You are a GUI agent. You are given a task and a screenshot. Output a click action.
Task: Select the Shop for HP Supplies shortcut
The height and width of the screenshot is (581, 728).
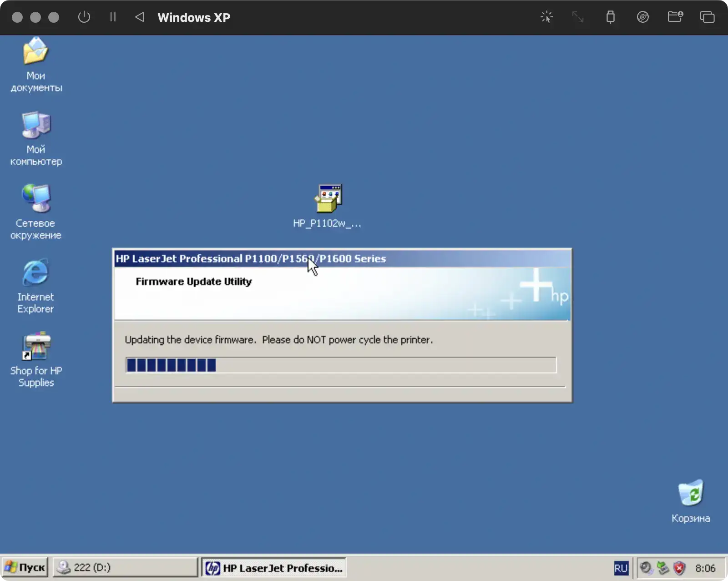(x=36, y=360)
